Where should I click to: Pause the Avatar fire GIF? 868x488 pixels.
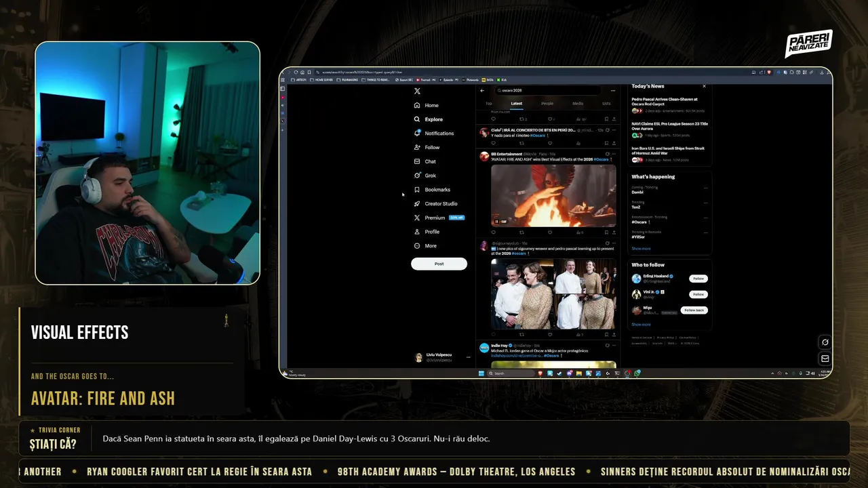[496, 222]
